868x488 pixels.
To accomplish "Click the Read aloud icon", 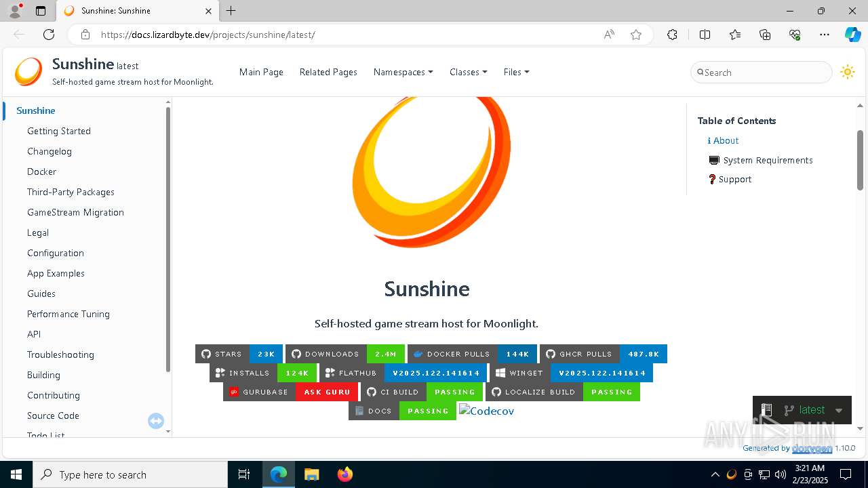I will point(609,35).
